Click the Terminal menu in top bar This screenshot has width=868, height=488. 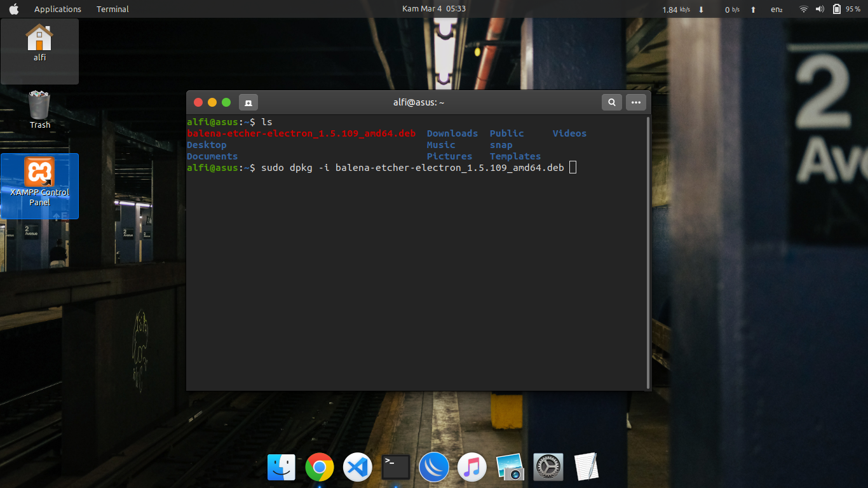pos(112,9)
